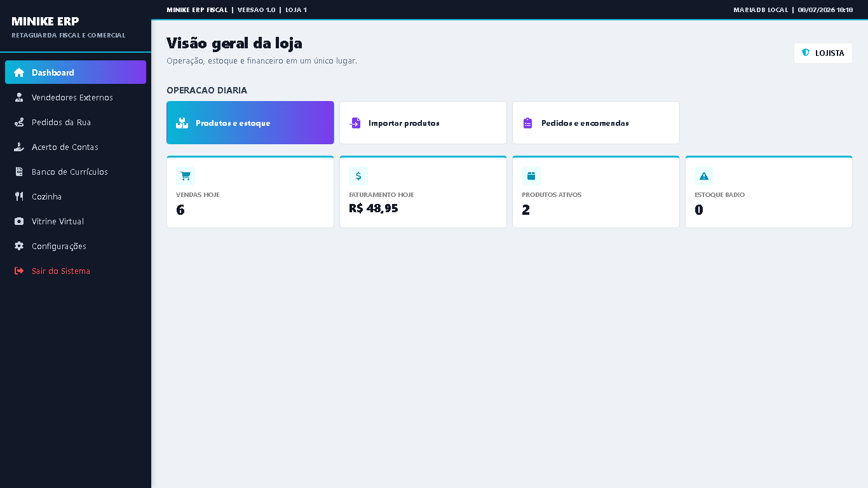Open Vitrine Virtual from the sidebar

click(x=76, y=221)
